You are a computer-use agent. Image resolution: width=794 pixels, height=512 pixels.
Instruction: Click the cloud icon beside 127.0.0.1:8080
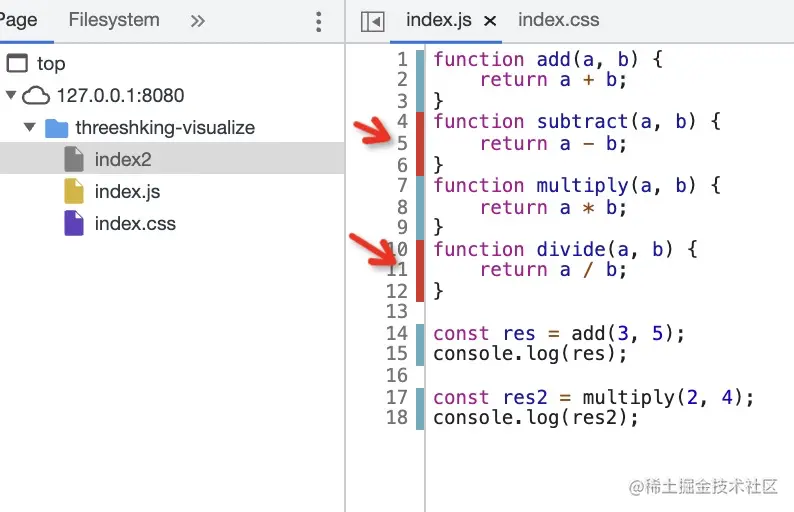(36, 95)
